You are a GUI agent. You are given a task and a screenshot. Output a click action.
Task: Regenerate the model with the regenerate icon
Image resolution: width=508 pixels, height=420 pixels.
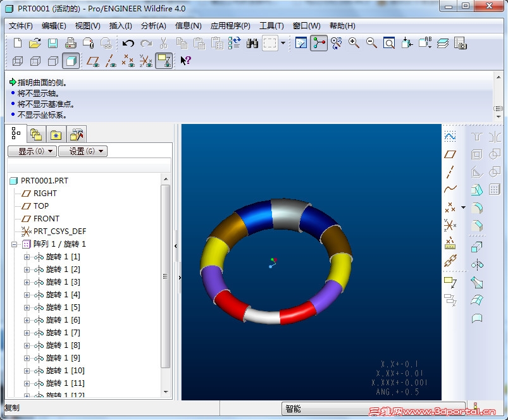(234, 43)
